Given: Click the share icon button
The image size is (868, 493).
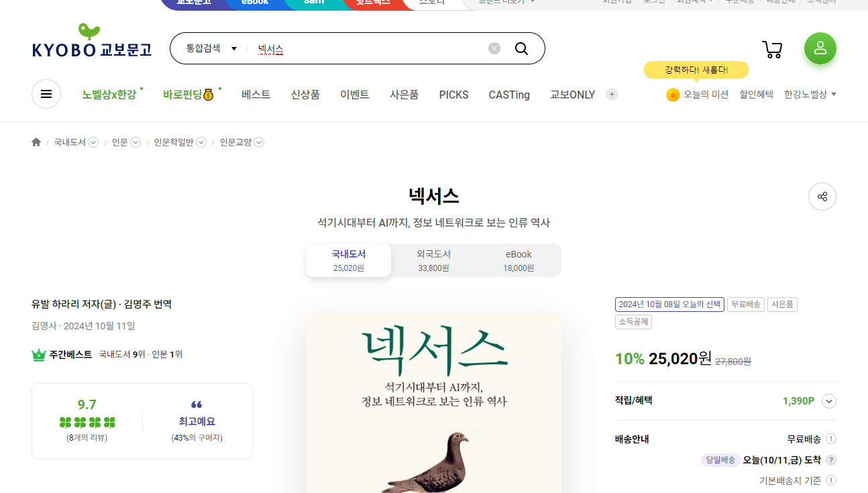Looking at the screenshot, I should click(822, 197).
